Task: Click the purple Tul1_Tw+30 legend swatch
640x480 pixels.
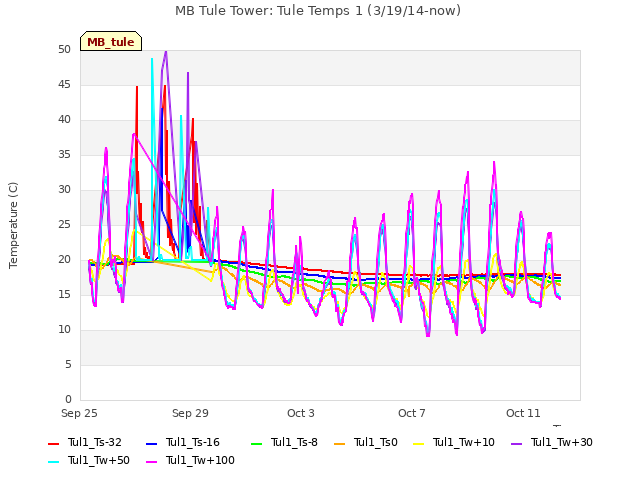Action: pyautogui.click(x=516, y=444)
